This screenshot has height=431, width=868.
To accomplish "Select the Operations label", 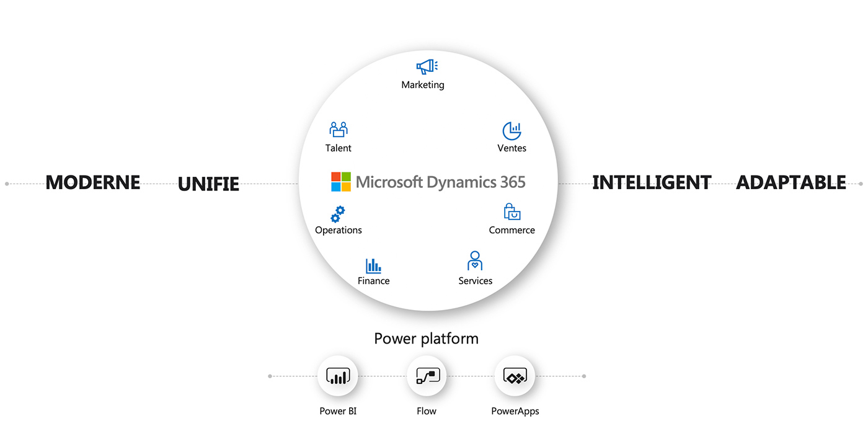I will click(339, 230).
